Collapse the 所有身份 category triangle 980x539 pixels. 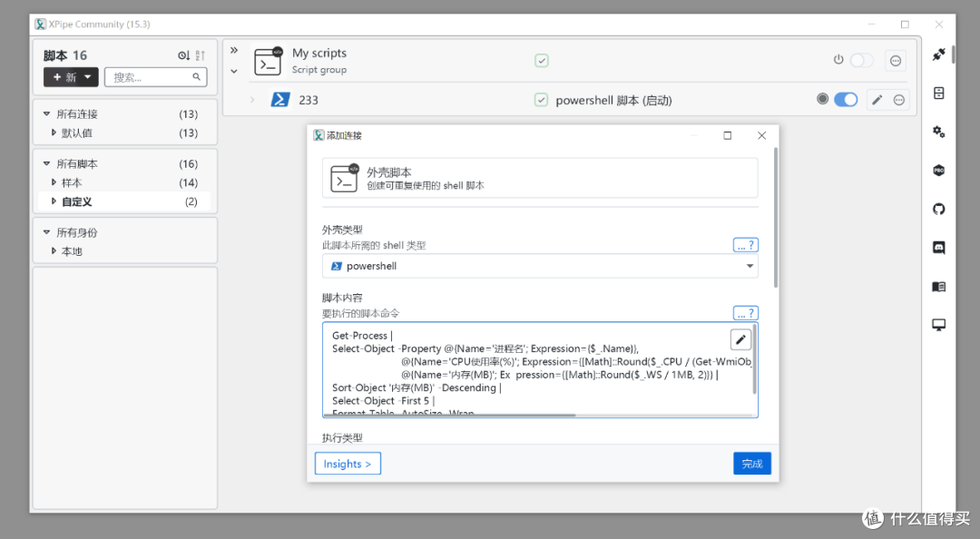pos(46,232)
